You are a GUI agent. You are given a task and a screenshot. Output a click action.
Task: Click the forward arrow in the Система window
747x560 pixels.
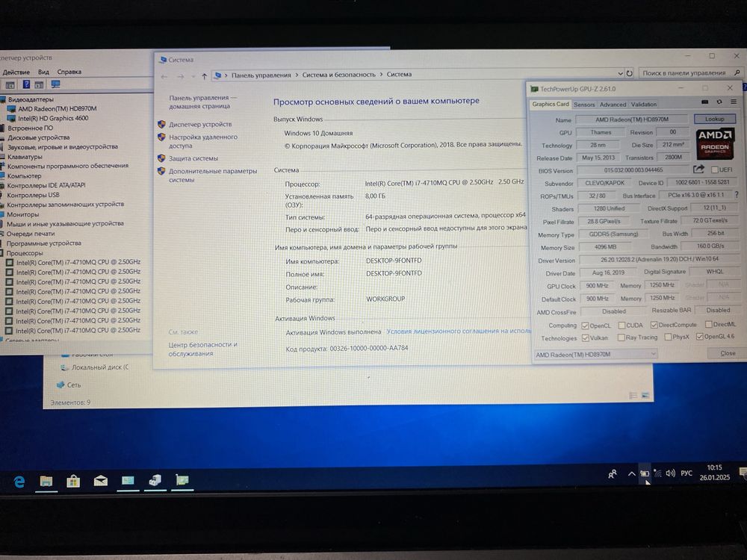[181, 76]
